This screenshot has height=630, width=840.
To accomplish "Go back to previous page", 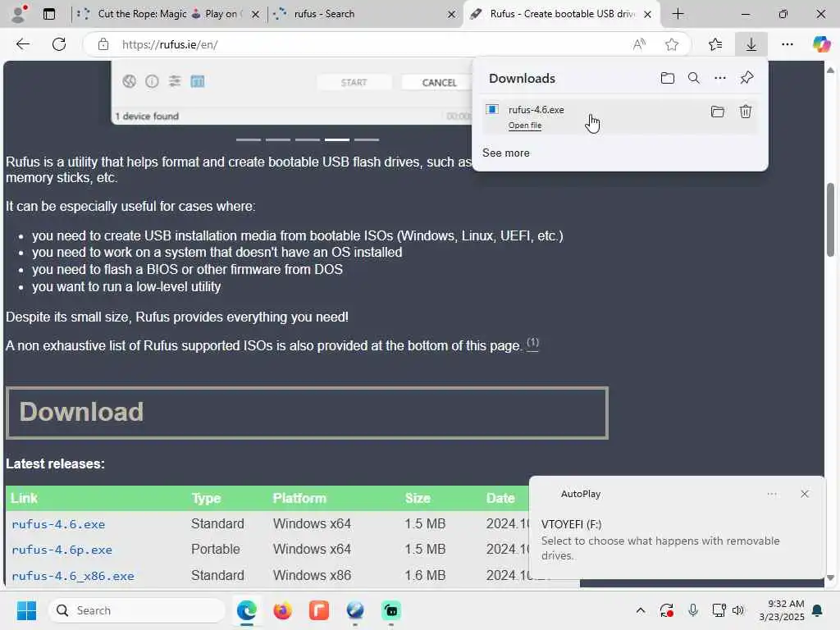I will point(22,44).
